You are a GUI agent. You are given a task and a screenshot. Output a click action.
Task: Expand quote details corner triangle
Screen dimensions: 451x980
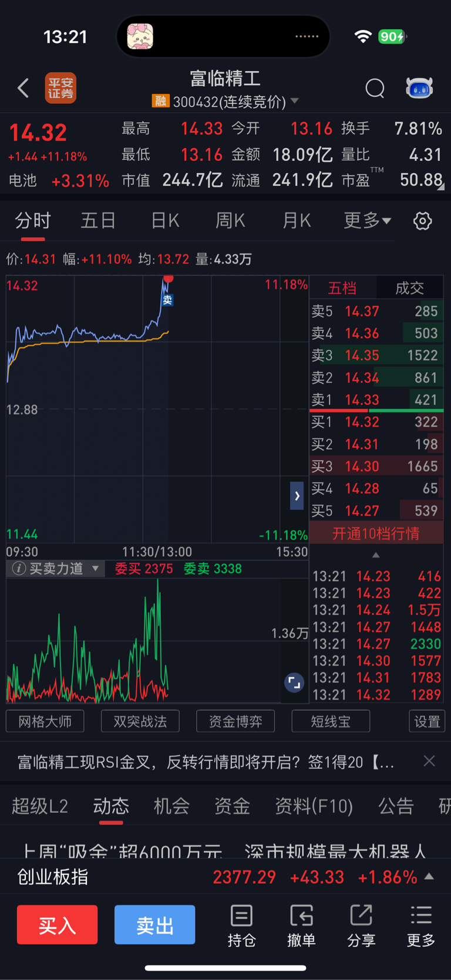click(441, 187)
